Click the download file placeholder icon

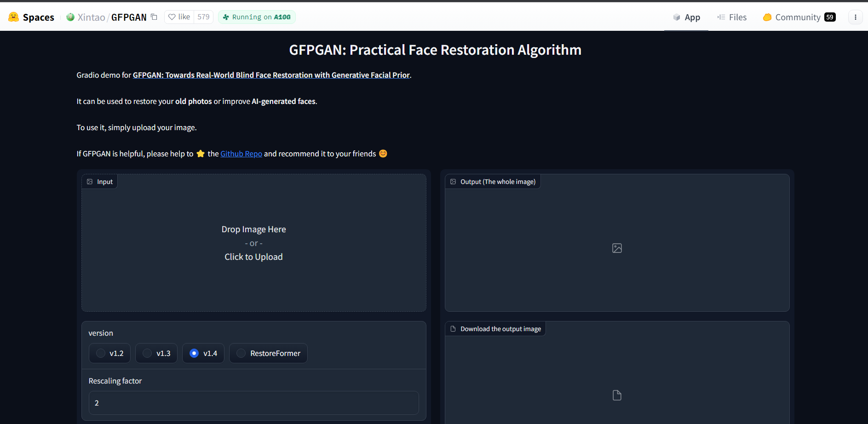(617, 395)
